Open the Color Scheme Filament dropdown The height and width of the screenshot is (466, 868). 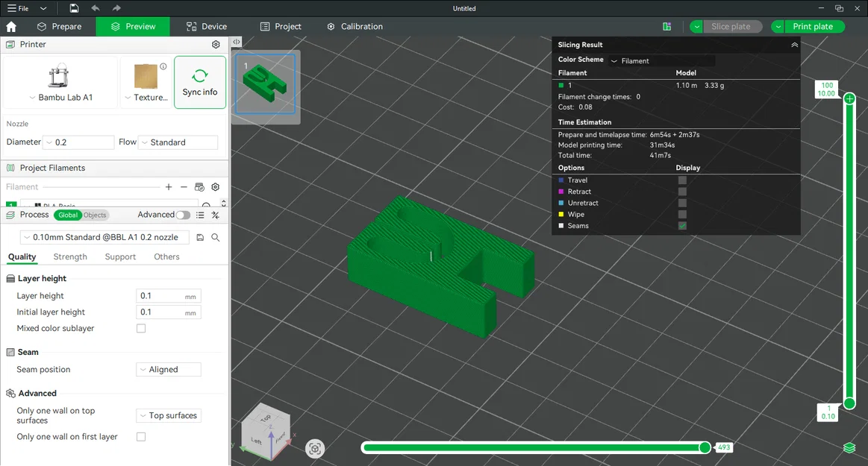(662, 61)
